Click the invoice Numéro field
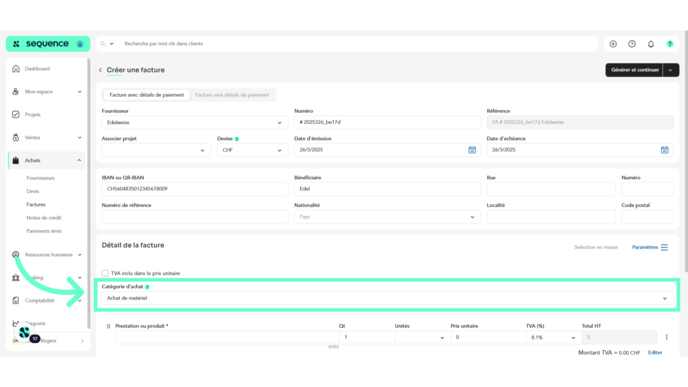This screenshot has width=688, height=387. [x=387, y=122]
